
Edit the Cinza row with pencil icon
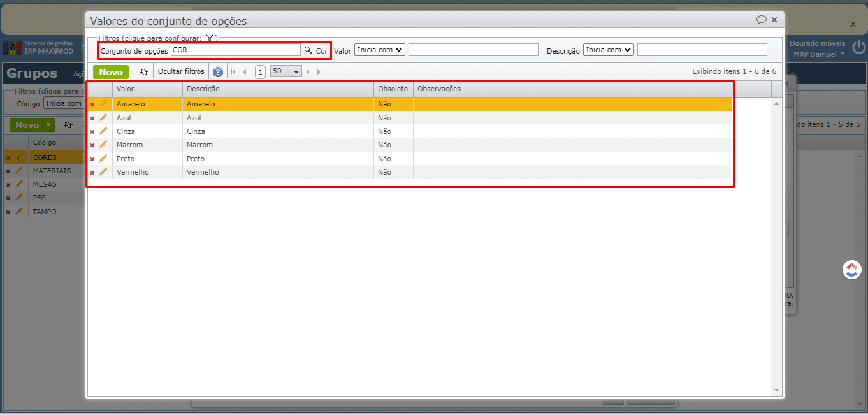pyautogui.click(x=103, y=131)
